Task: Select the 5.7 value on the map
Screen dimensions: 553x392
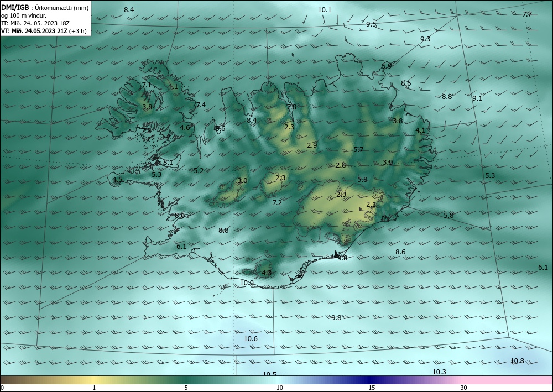Action: coord(358,150)
